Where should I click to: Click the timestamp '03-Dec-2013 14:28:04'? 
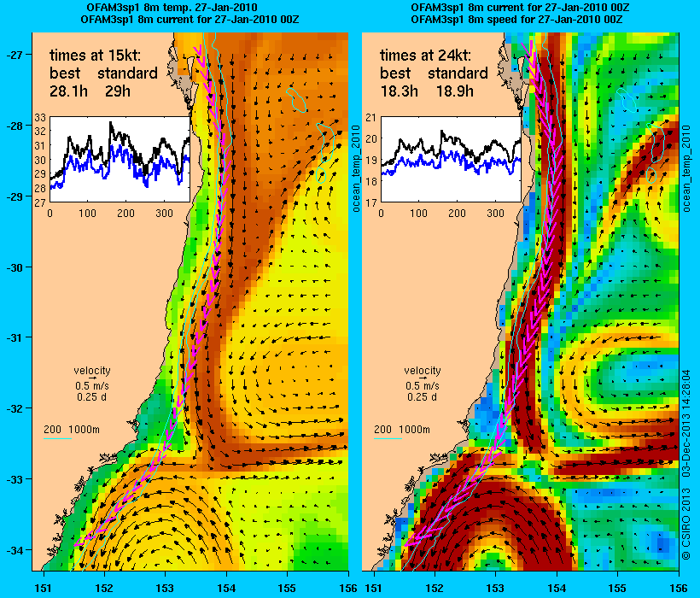(686, 424)
